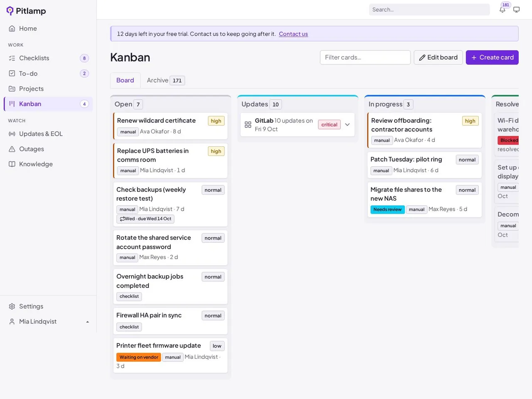The image size is (532, 399).
Task: Click the Needs review blue tag
Action: [x=387, y=209]
